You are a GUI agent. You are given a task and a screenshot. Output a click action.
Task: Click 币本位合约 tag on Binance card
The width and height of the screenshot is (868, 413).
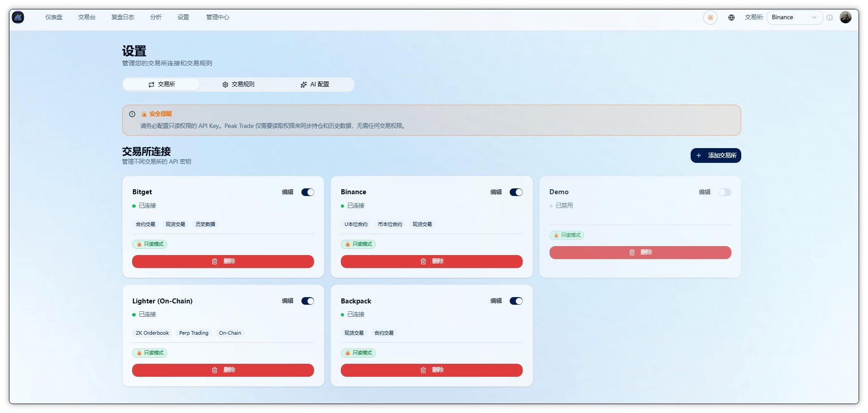click(x=390, y=224)
